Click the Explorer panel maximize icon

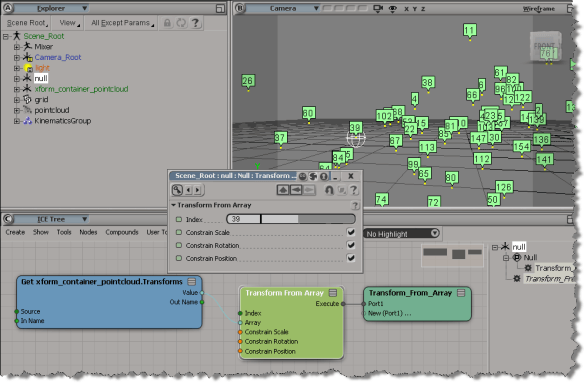tap(220, 9)
